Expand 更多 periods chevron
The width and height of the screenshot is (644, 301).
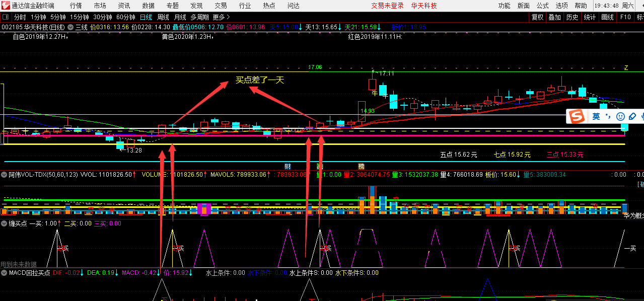[229, 17]
